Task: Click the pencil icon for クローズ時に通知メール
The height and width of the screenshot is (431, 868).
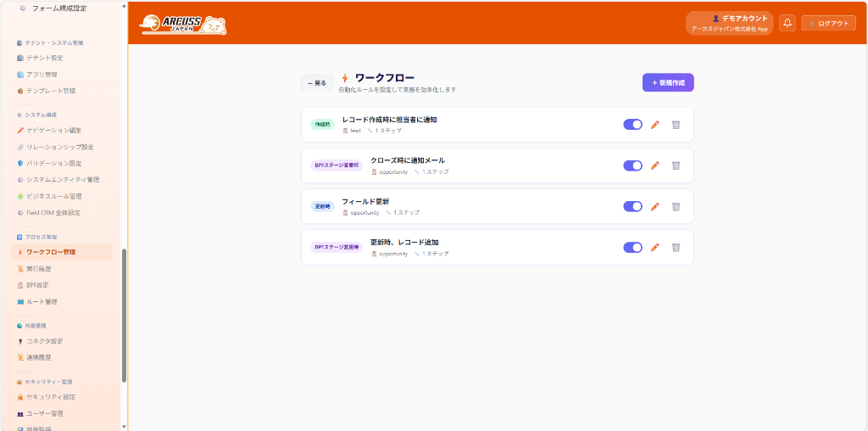Action: pos(655,165)
